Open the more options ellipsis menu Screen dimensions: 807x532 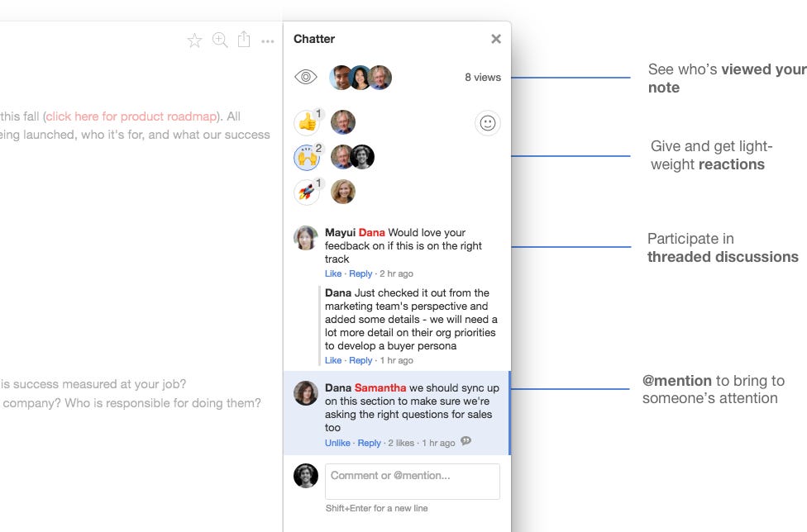click(268, 41)
